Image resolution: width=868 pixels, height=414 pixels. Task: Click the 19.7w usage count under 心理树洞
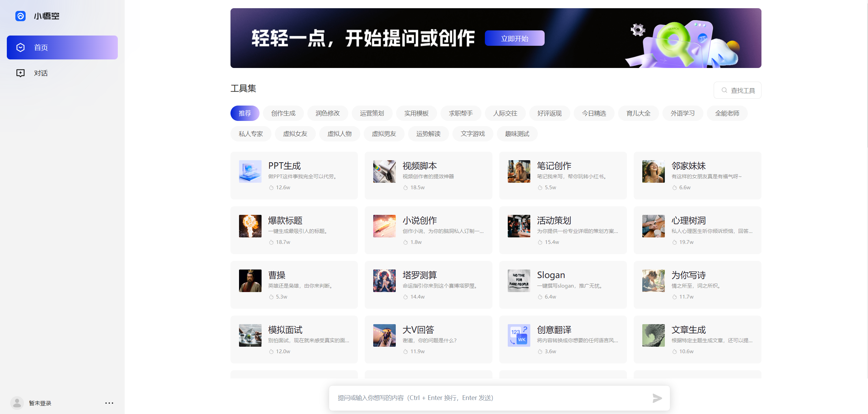[686, 242]
